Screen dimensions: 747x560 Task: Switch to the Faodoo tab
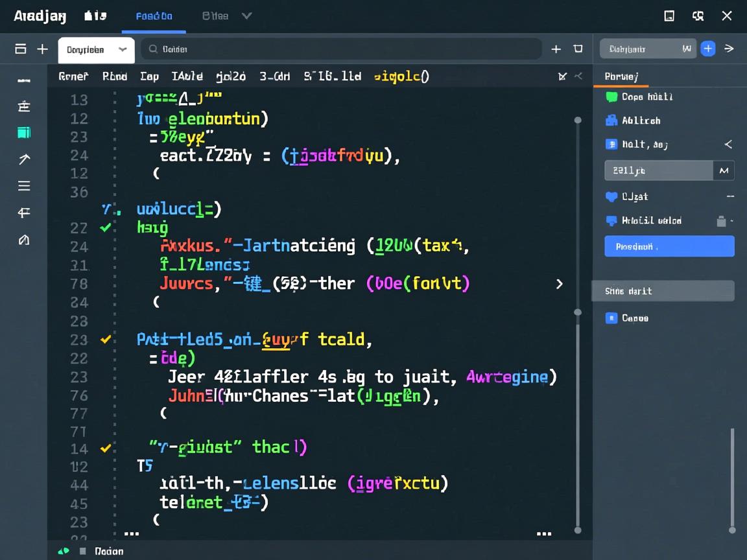pyautogui.click(x=154, y=16)
